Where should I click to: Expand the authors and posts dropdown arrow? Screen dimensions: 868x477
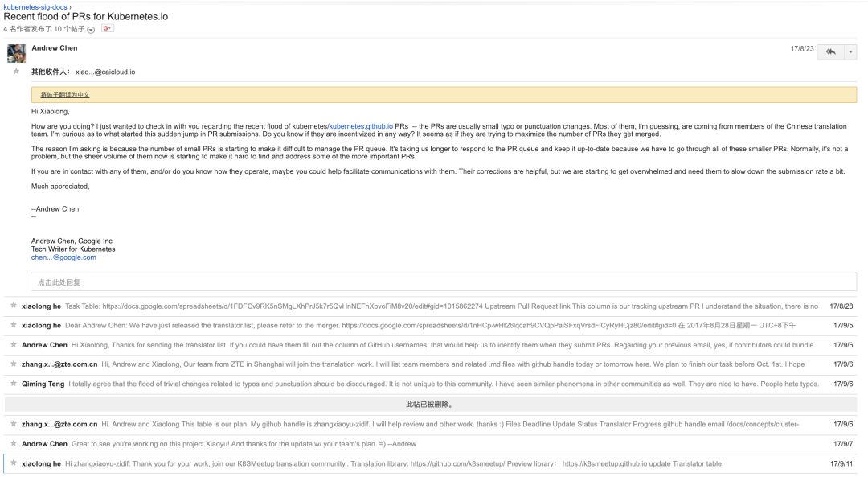91,30
